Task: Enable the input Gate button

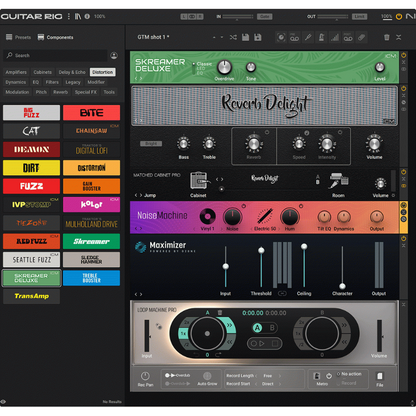Action: [x=265, y=16]
